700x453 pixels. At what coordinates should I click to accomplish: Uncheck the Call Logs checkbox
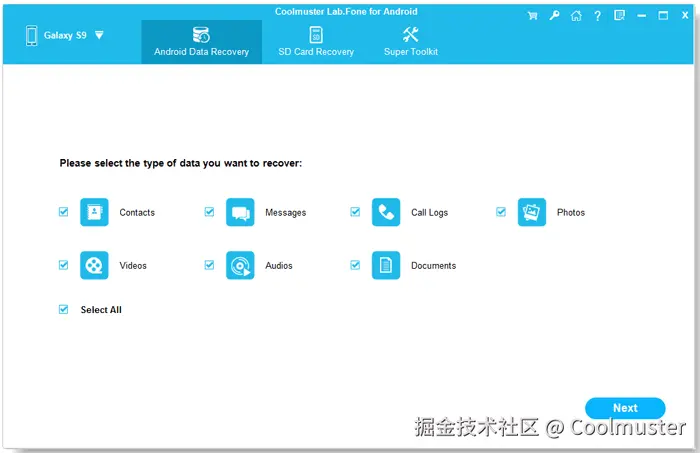point(355,212)
